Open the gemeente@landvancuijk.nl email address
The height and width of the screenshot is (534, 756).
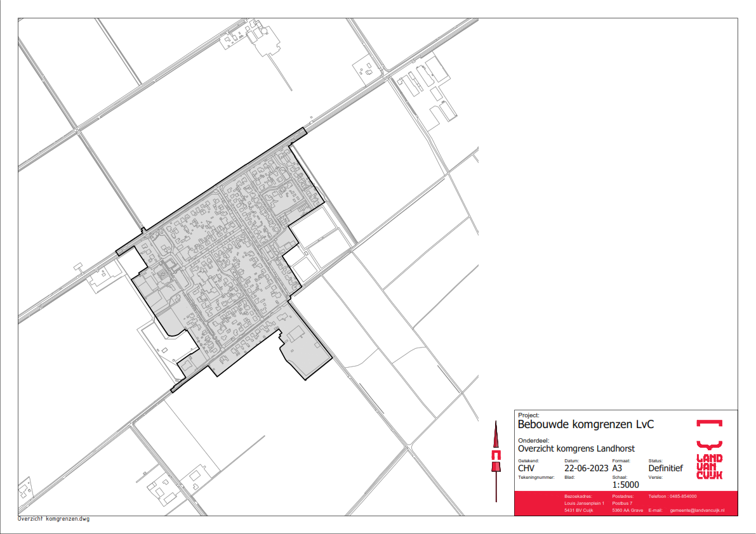click(x=698, y=511)
